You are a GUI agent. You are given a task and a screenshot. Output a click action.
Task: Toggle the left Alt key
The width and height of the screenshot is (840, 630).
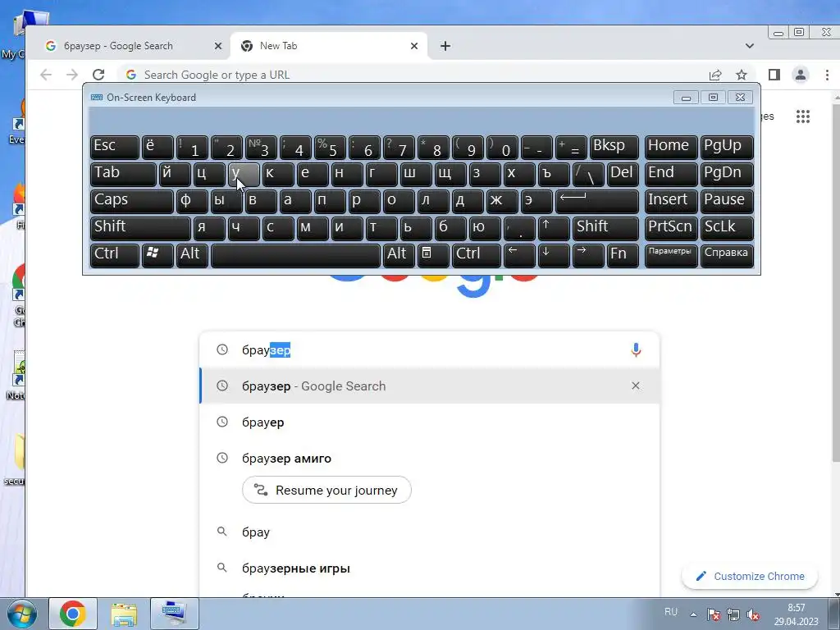coord(192,255)
